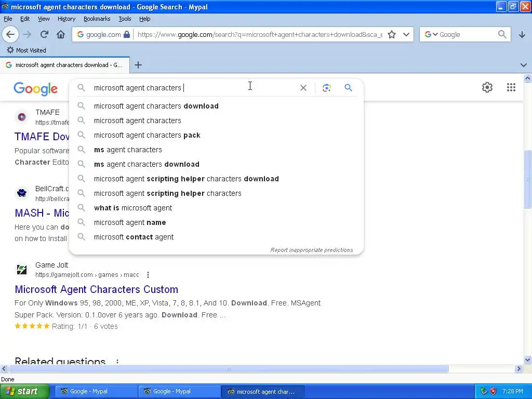Image resolution: width=532 pixels, height=399 pixels.
Task: Open Related questions options dots
Action: click(x=117, y=362)
